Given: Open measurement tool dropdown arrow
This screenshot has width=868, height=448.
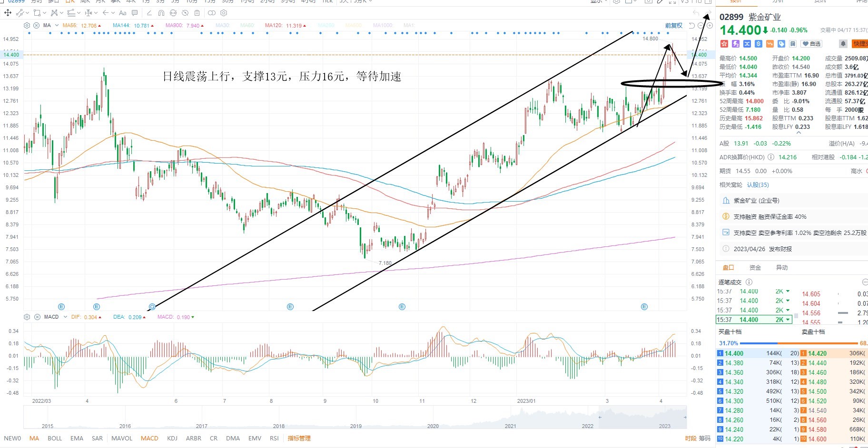Looking at the screenshot, I should (96, 13).
